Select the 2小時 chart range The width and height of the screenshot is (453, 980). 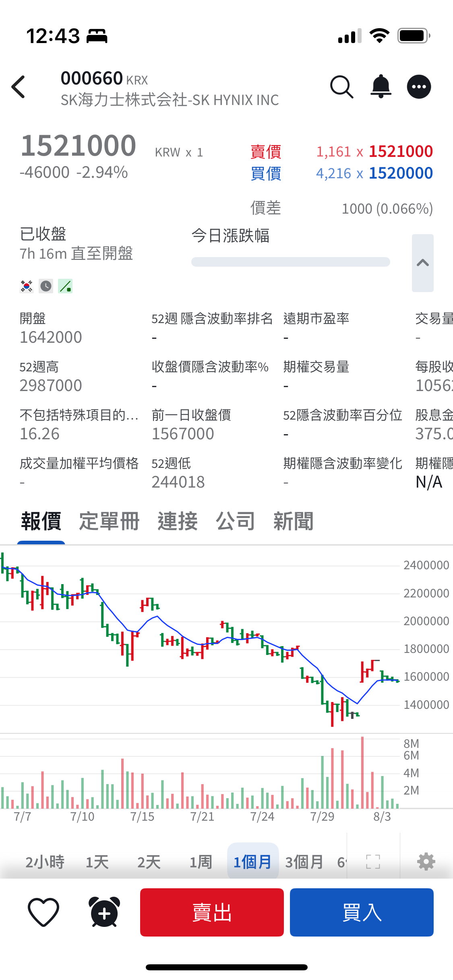click(45, 862)
